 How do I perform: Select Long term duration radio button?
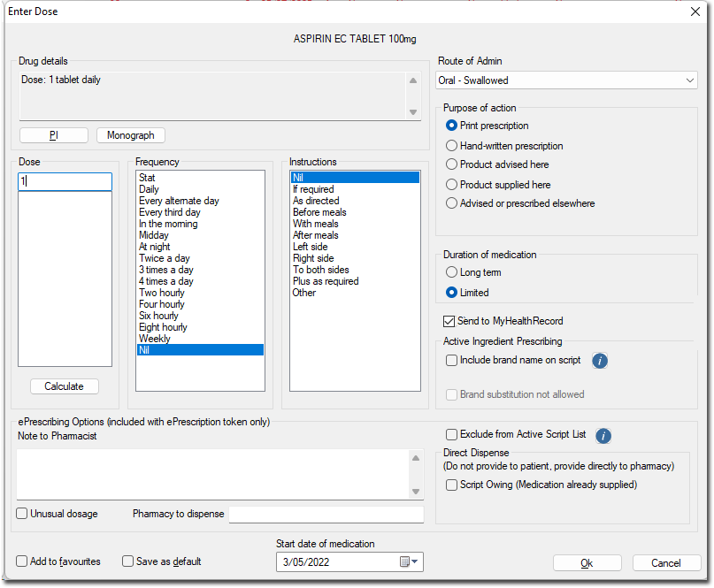click(x=452, y=273)
